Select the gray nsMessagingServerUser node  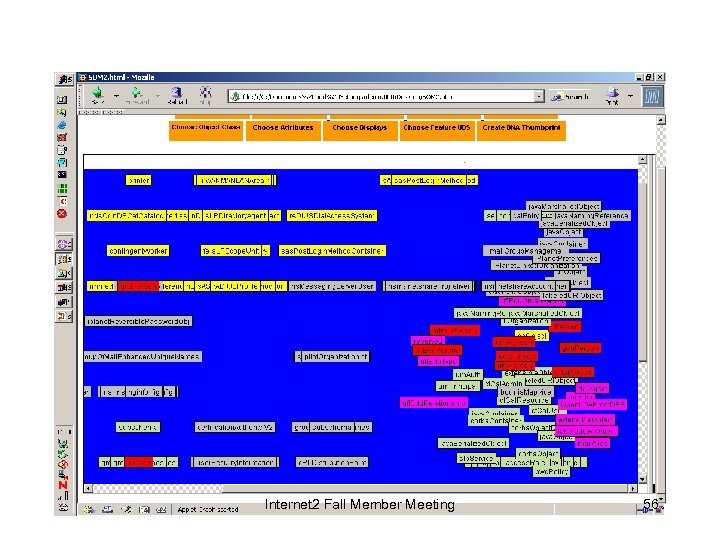point(332,286)
